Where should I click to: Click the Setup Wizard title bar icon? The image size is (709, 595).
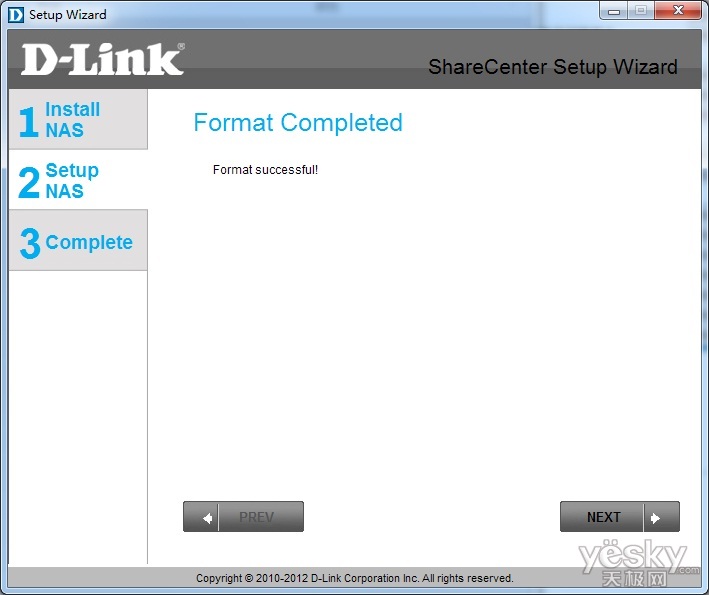click(16, 14)
